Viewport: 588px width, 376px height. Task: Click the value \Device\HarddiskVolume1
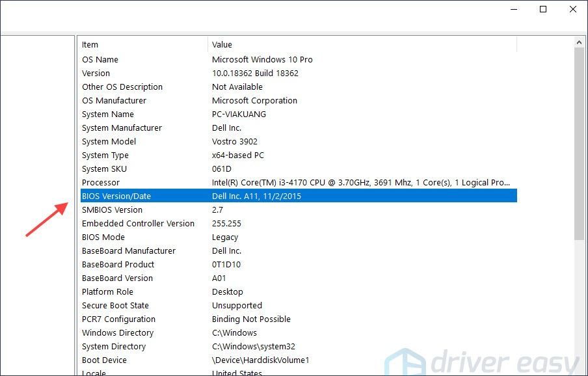(261, 360)
